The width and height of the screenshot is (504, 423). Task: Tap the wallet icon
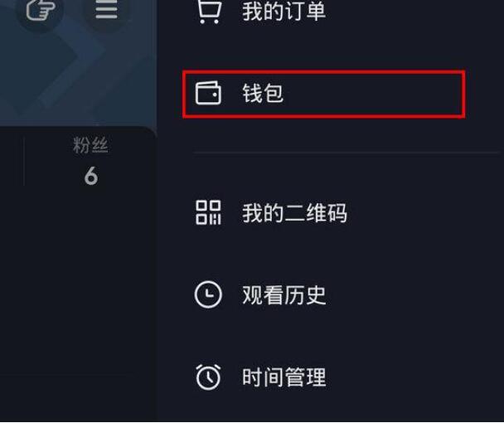[208, 93]
